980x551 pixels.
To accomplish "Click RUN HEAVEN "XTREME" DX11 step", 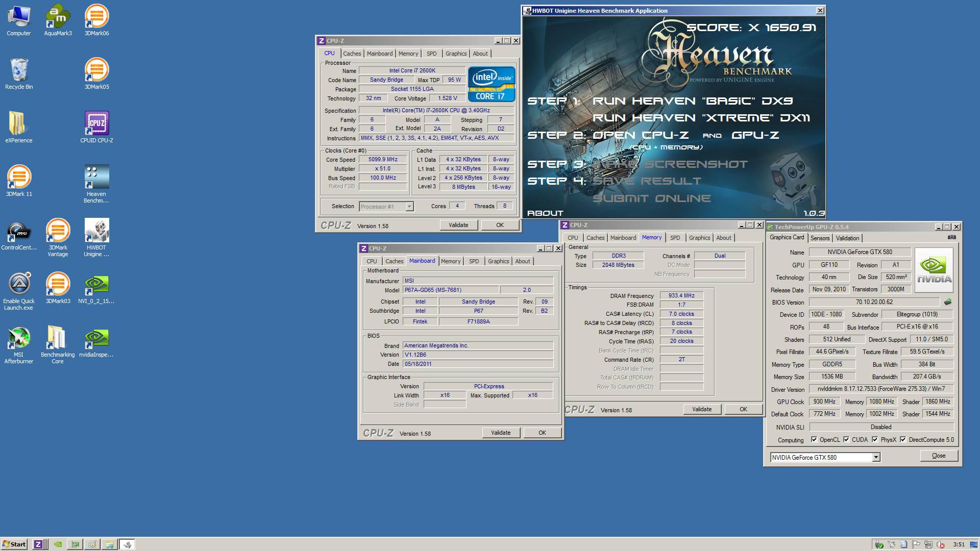I will click(701, 118).
